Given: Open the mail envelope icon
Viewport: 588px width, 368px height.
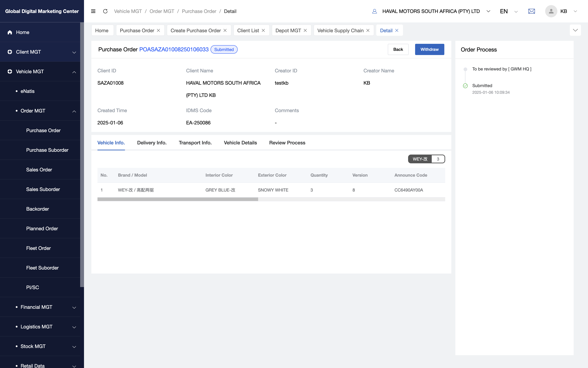Looking at the screenshot, I should click(x=531, y=11).
